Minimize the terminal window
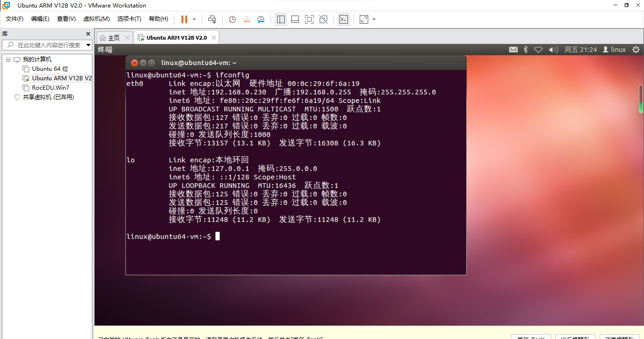This screenshot has width=644, height=339. tap(143, 63)
